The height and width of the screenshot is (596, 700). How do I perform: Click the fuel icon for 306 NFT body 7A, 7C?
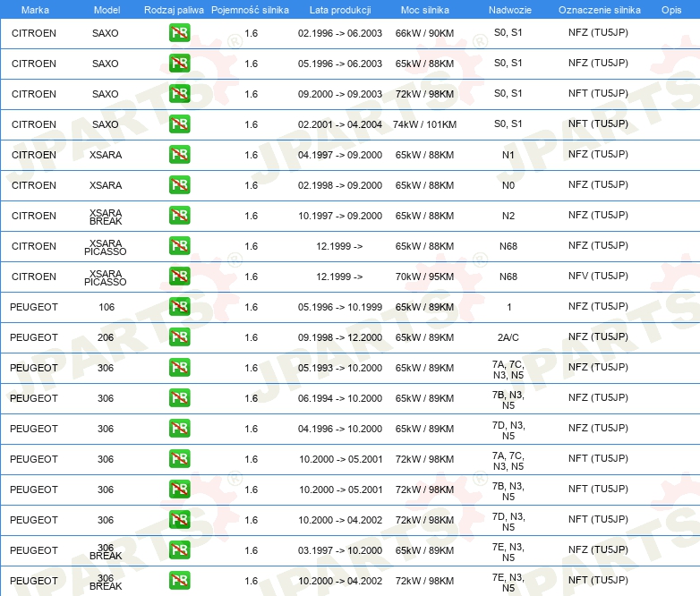pyautogui.click(x=179, y=458)
